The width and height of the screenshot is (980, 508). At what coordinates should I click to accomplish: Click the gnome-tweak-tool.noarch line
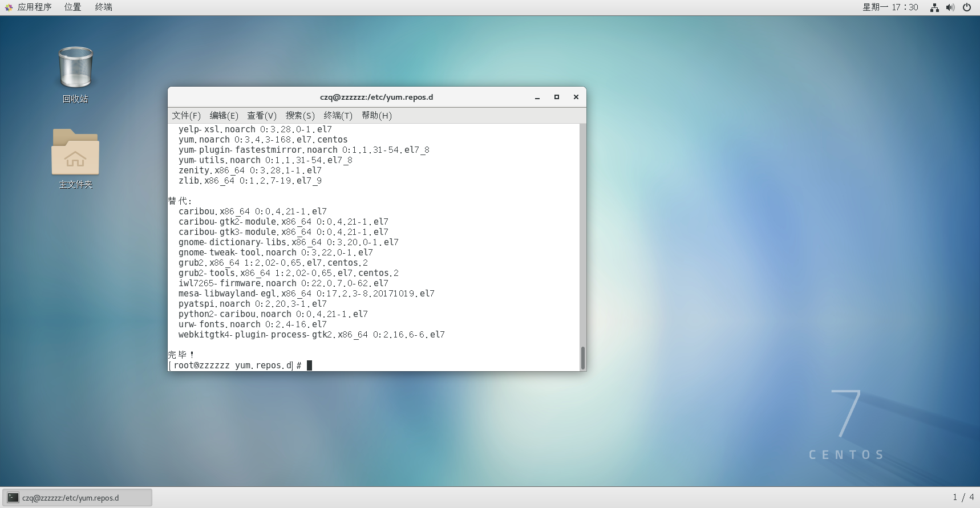276,253
